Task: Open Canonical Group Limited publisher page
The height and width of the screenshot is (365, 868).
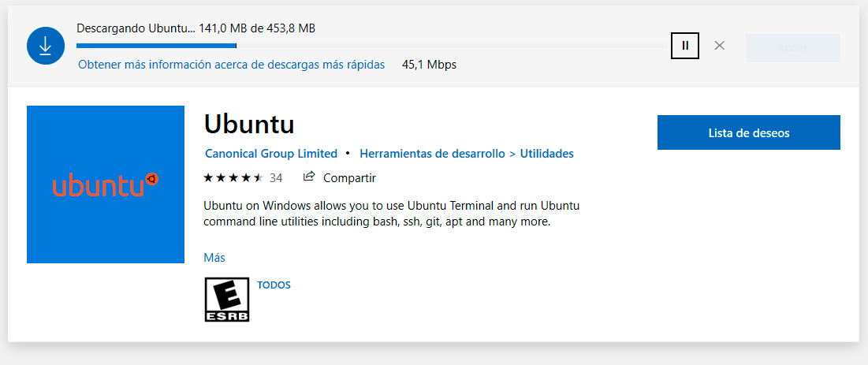Action: click(270, 154)
